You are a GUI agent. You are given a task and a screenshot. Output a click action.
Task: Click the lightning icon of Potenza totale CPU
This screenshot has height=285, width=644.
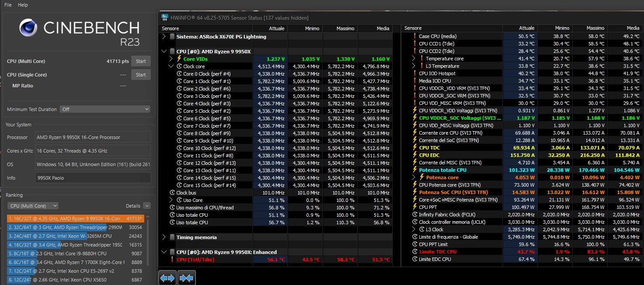click(x=415, y=170)
